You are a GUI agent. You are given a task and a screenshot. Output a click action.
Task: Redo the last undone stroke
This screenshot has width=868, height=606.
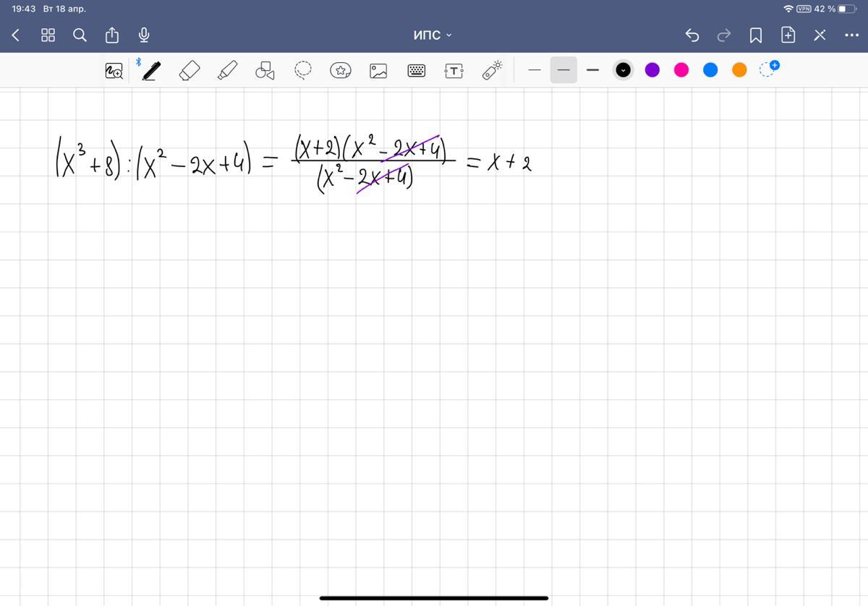click(724, 35)
